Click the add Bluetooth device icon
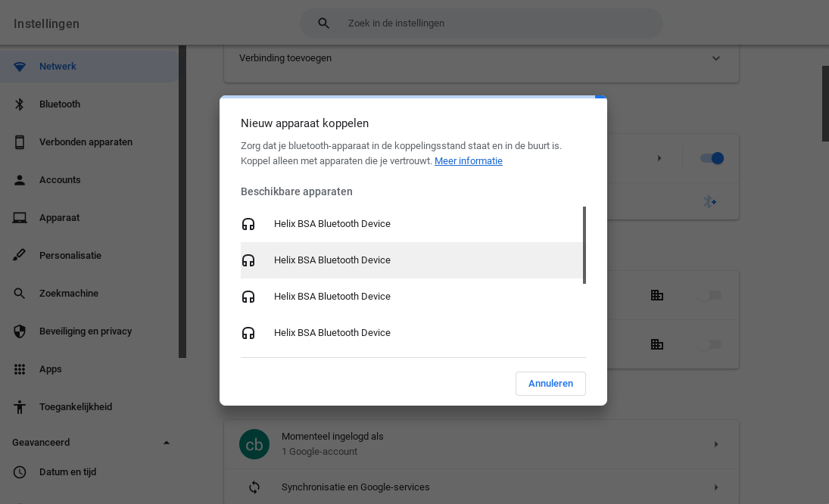829x504 pixels. 709,201
